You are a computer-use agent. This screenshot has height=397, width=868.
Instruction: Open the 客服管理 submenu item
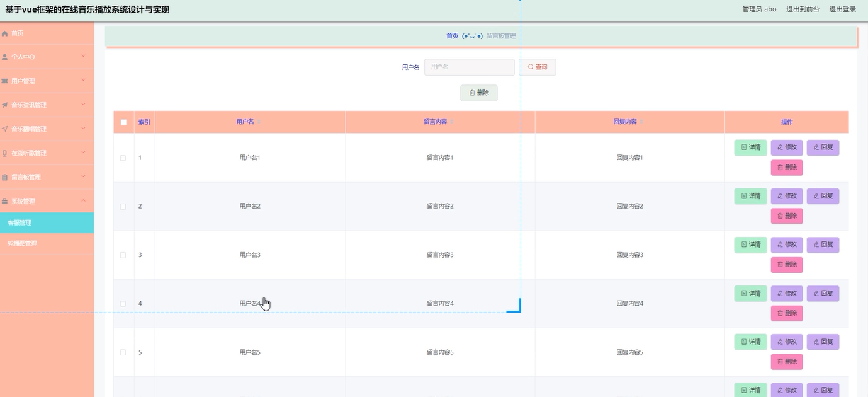point(47,222)
